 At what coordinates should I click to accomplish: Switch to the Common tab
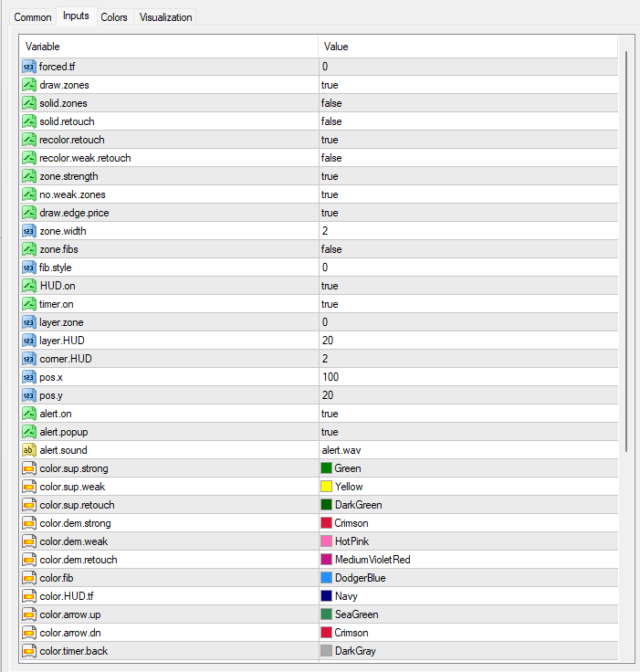(33, 17)
